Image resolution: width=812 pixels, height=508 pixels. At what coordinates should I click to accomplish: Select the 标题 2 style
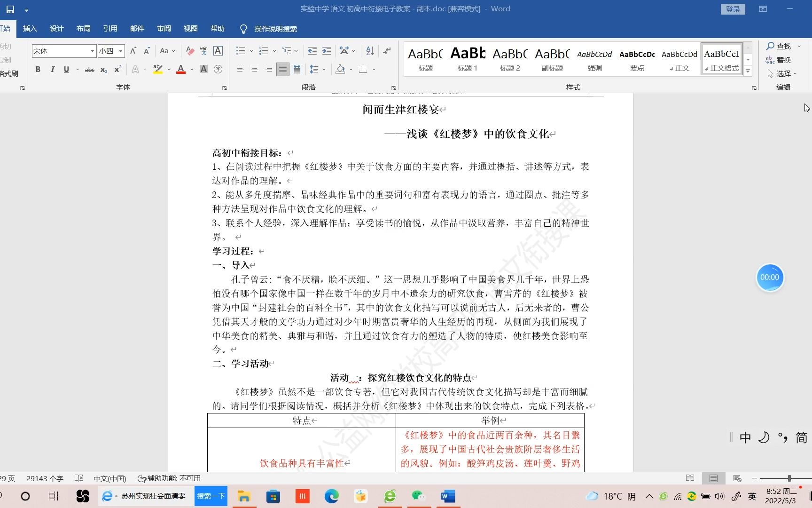point(510,59)
